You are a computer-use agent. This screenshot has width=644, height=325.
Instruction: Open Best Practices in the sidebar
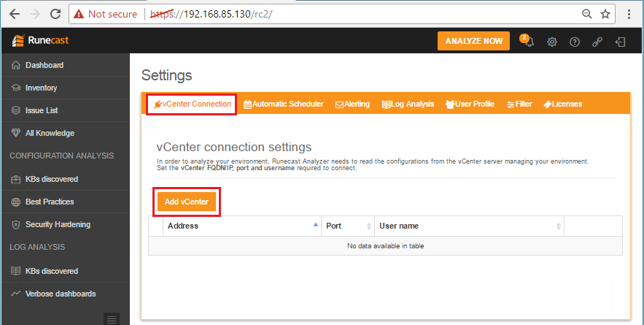(x=66, y=202)
